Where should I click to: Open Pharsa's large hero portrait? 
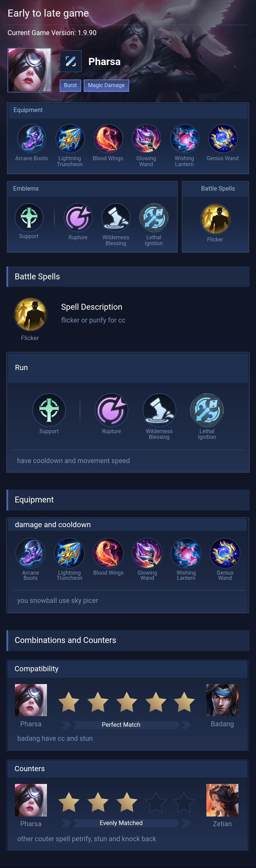(30, 70)
